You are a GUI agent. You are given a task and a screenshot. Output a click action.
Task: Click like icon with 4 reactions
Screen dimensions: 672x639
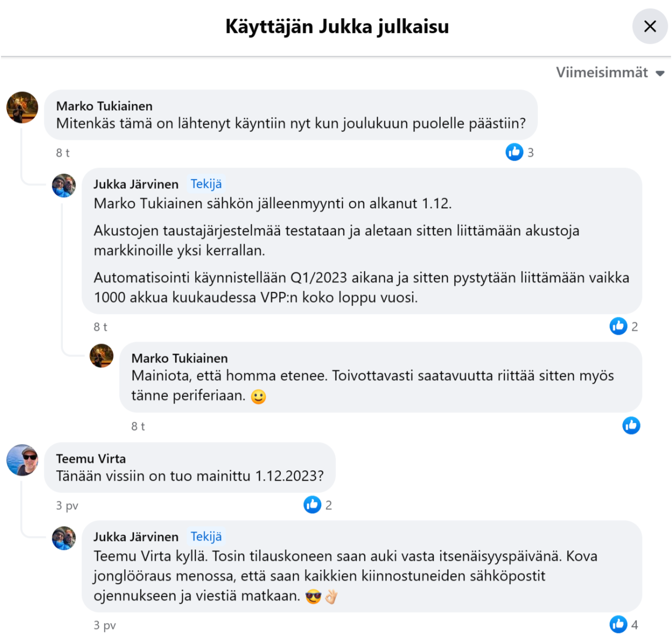click(x=618, y=624)
